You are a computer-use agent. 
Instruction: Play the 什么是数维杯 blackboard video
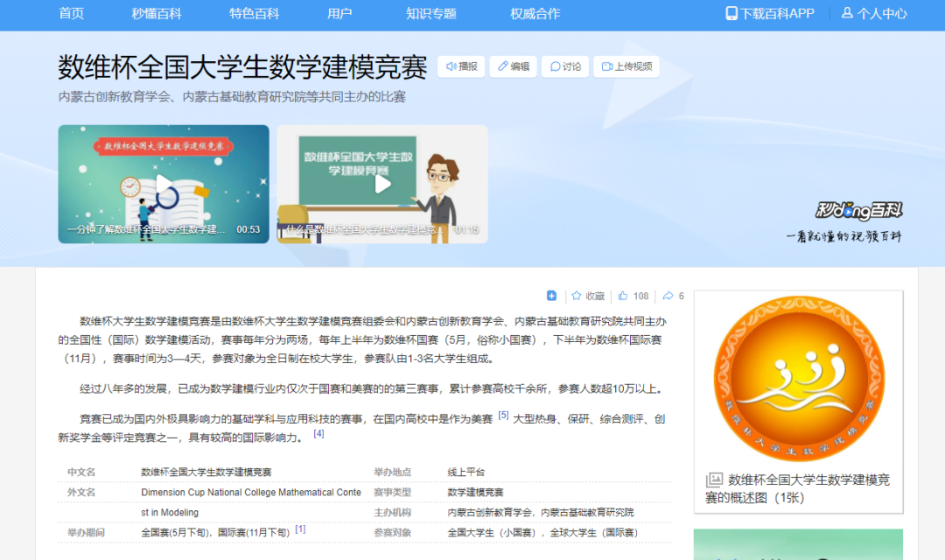[382, 184]
